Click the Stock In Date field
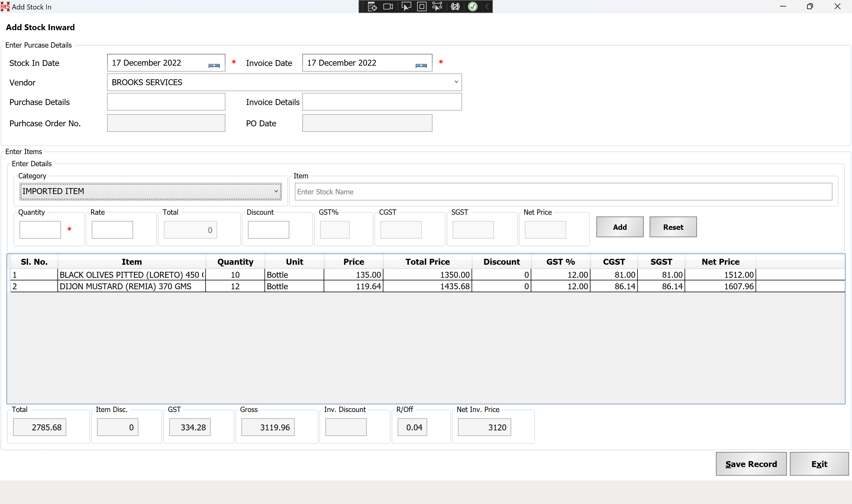 tap(166, 63)
